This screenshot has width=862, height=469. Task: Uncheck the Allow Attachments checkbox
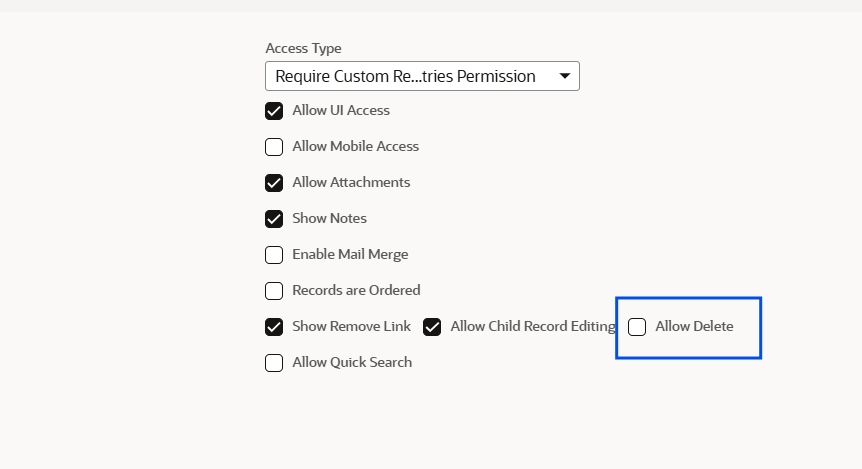point(274,183)
